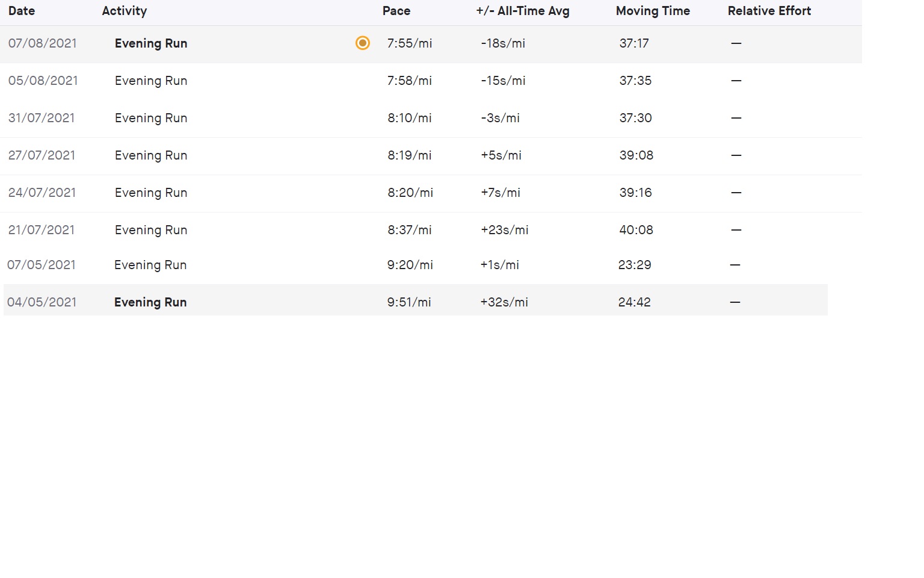Viewport: 924px width, 578px height.
Task: Click the moving time 40:08
Action: pos(636,230)
